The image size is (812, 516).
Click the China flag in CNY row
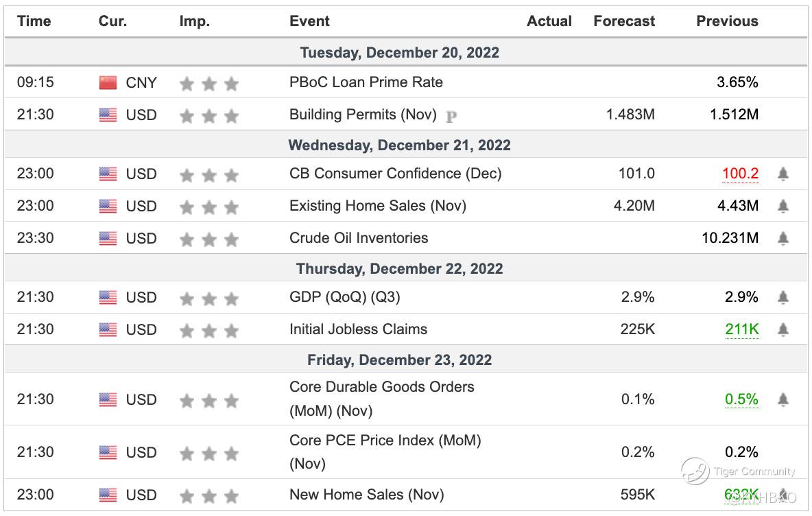pyautogui.click(x=108, y=83)
